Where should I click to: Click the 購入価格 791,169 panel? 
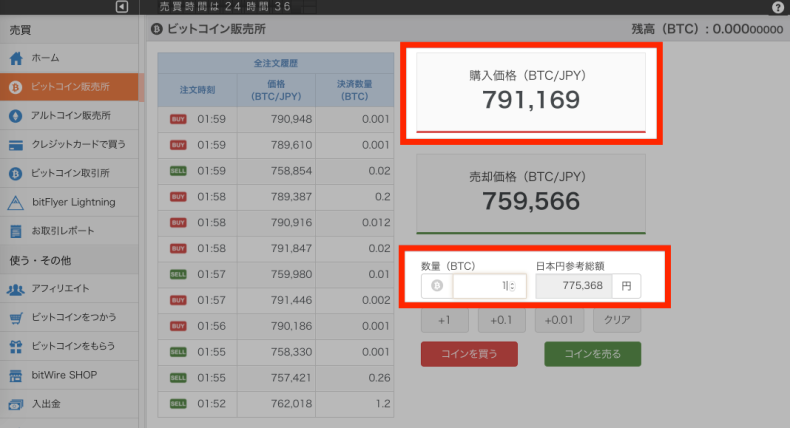(531, 92)
